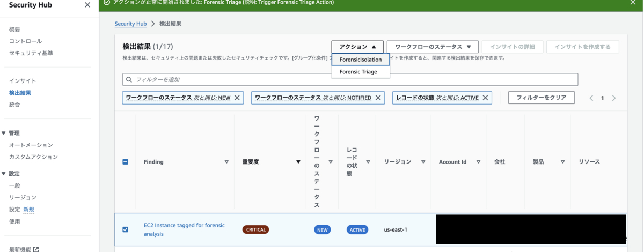Open the ワークフローのステータス dropdown button

pyautogui.click(x=433, y=47)
